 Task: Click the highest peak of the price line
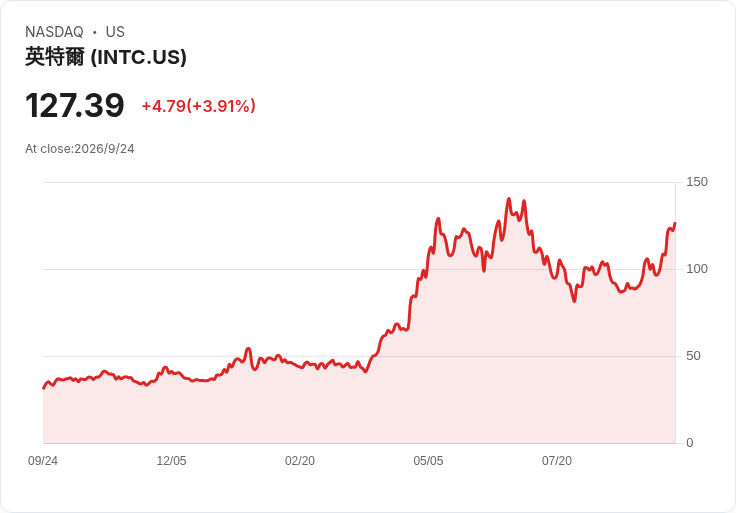click(x=509, y=199)
